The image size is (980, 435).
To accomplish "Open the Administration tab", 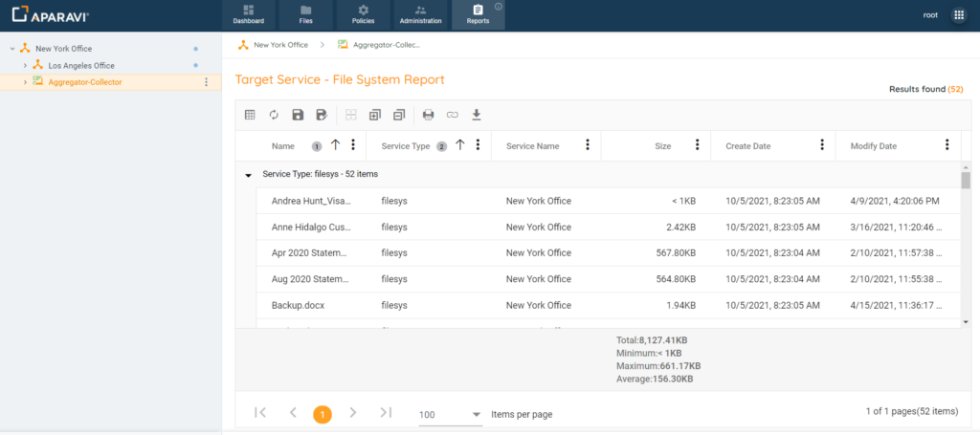I will (x=421, y=15).
